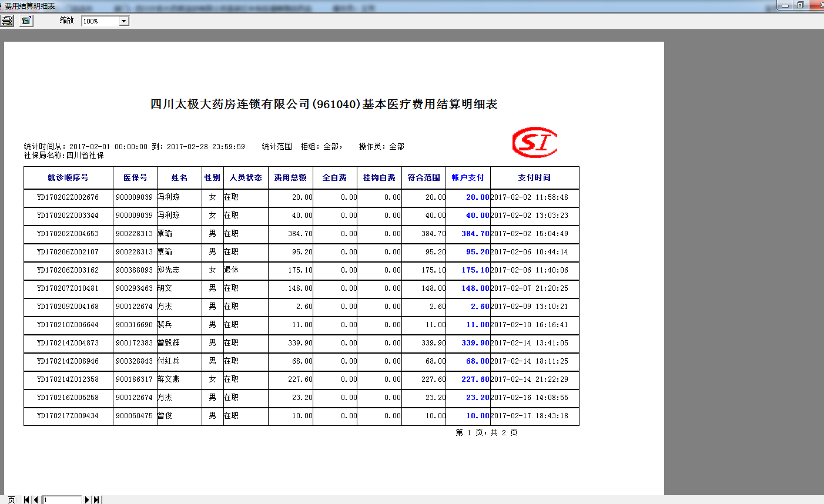Click the blue account payment 175.10

[475, 270]
